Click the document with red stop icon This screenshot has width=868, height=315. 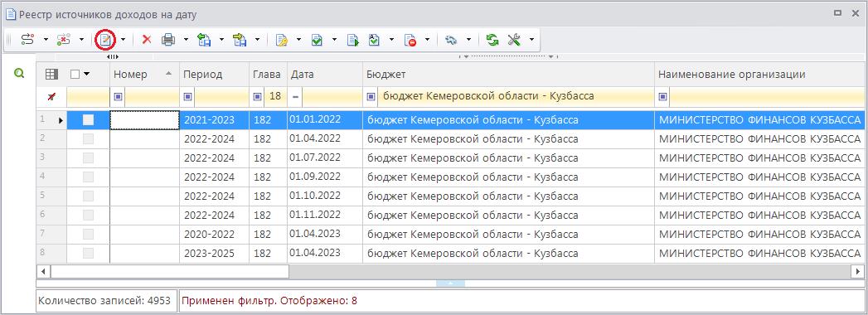(x=410, y=40)
